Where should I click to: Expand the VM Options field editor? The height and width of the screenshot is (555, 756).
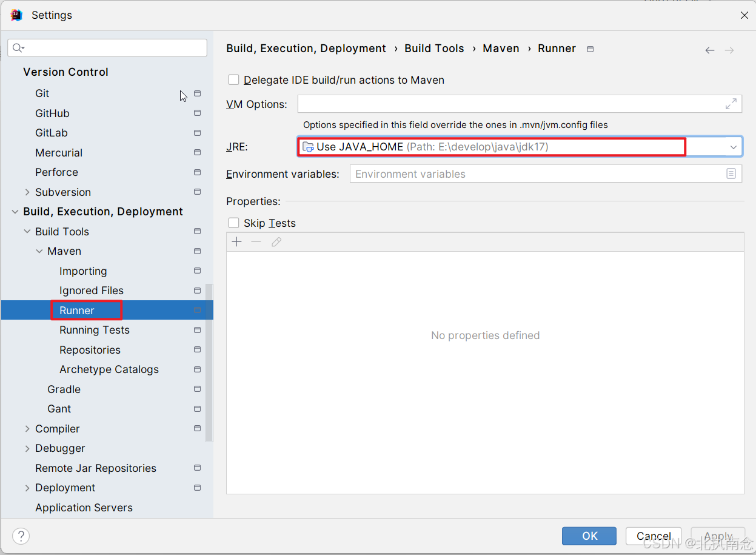[731, 104]
